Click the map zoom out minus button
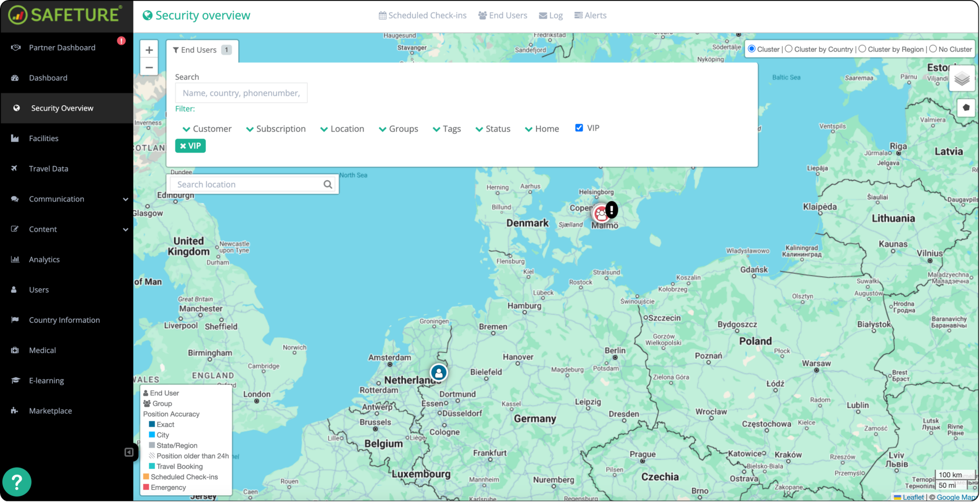This screenshot has height=502, width=980. point(149,67)
